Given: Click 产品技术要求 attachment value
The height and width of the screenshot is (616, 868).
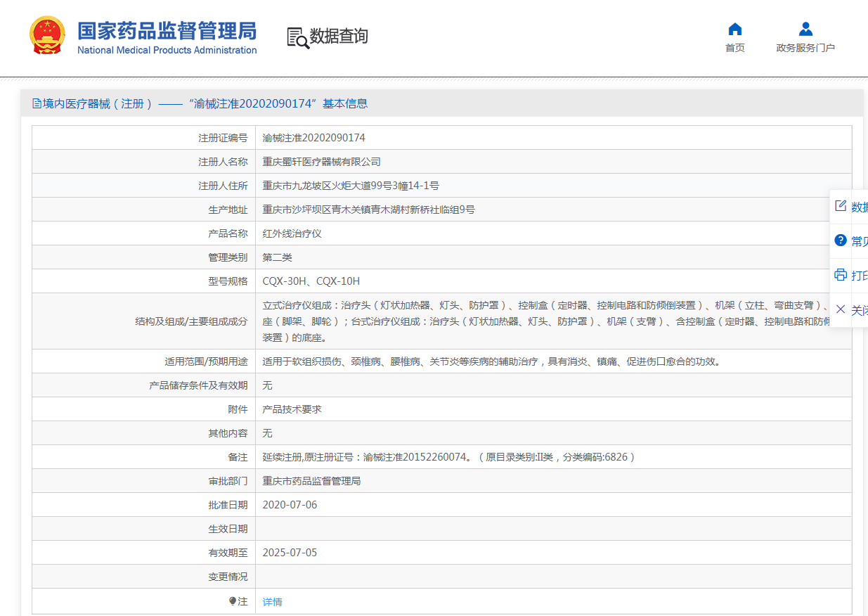Looking at the screenshot, I should 292,409.
